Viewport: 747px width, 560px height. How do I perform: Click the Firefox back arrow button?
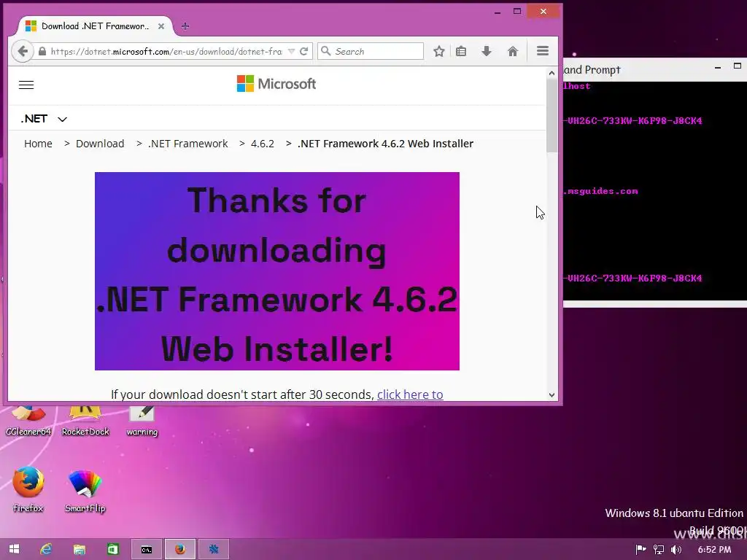click(x=23, y=52)
